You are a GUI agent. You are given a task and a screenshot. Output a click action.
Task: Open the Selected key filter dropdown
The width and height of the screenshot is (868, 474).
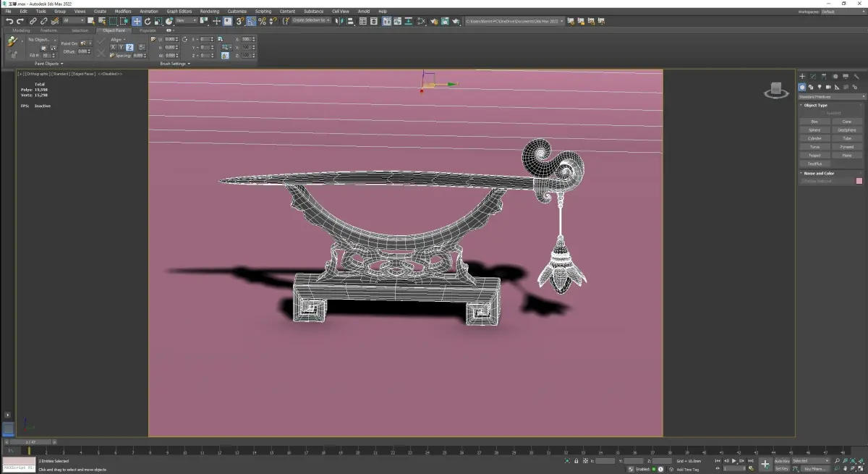(x=812, y=460)
